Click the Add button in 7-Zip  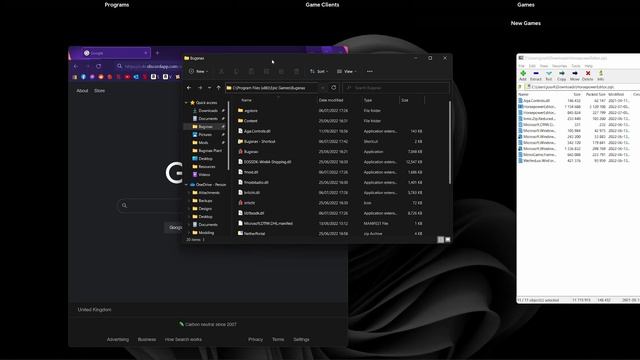click(x=523, y=75)
